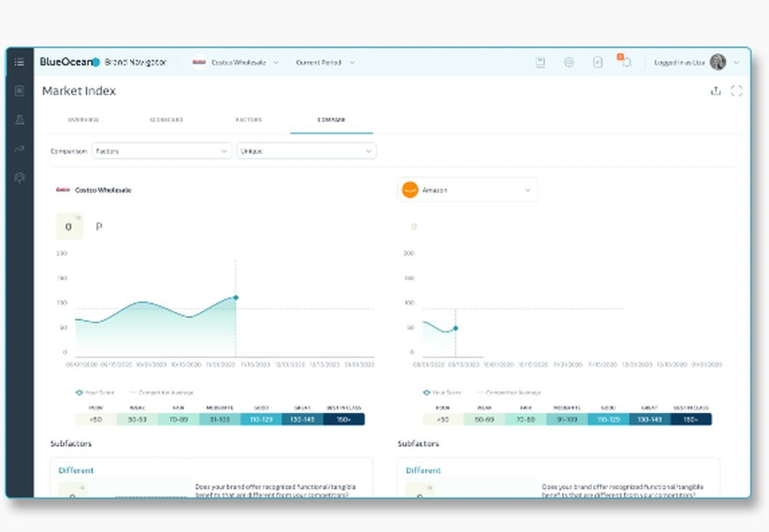
Task: Switch to the Scorecard tab
Action: (166, 120)
